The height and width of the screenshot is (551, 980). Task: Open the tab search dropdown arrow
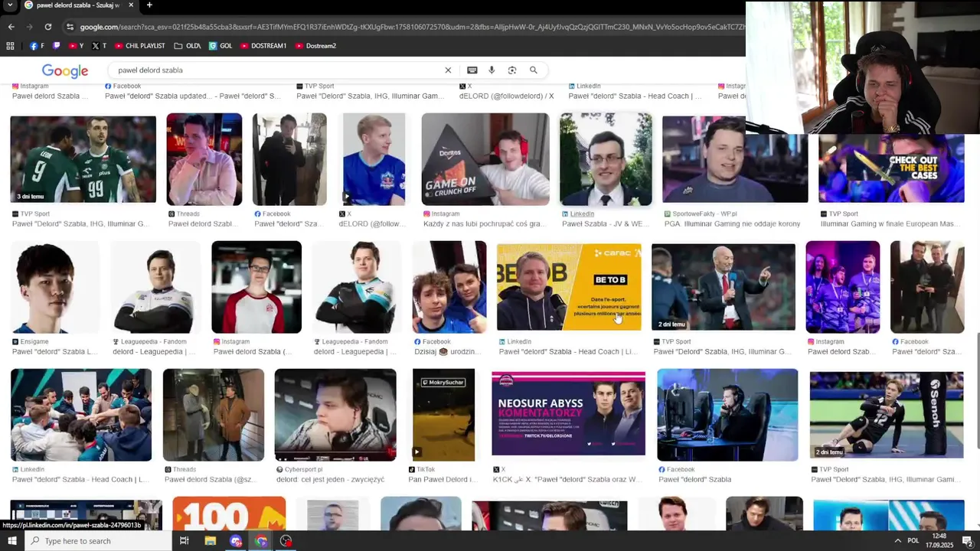(10, 5)
